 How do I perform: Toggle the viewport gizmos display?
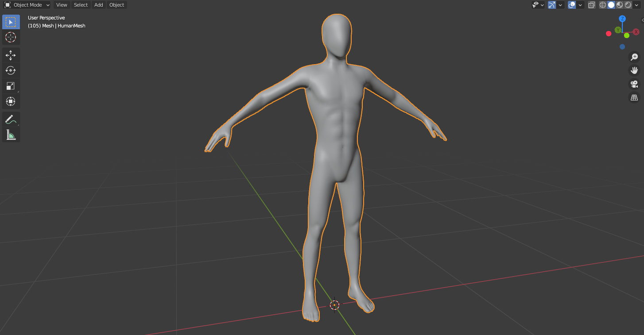552,5
